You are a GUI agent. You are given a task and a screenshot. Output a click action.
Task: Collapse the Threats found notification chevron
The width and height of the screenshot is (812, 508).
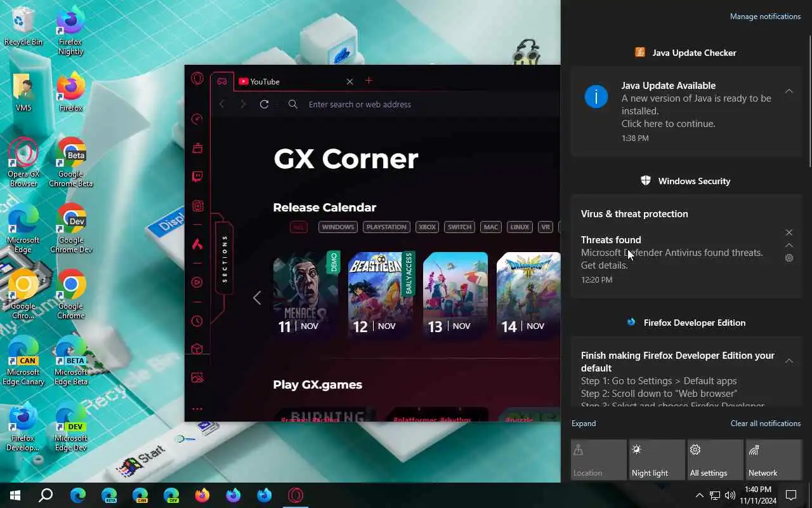tap(789, 245)
